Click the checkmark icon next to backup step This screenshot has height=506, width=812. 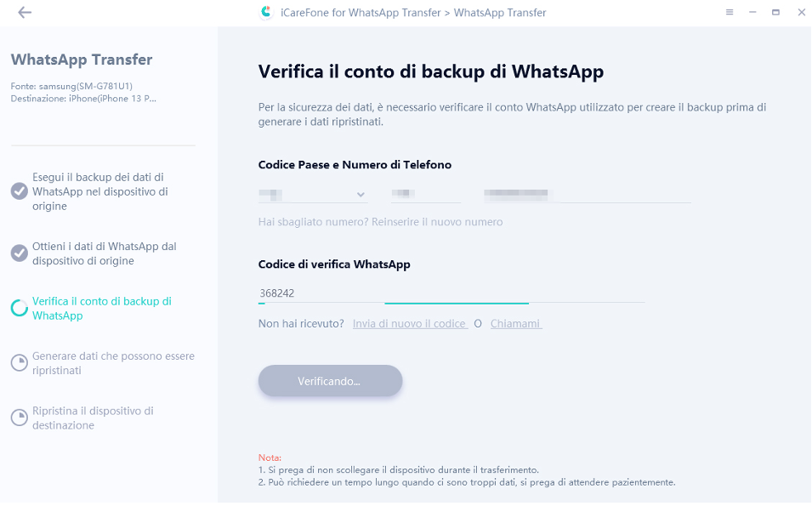pos(20,191)
